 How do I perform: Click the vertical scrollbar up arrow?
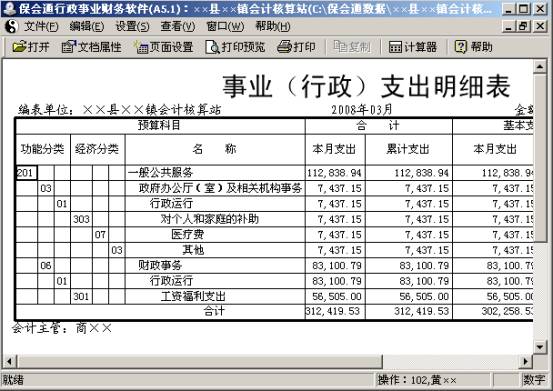[540, 67]
